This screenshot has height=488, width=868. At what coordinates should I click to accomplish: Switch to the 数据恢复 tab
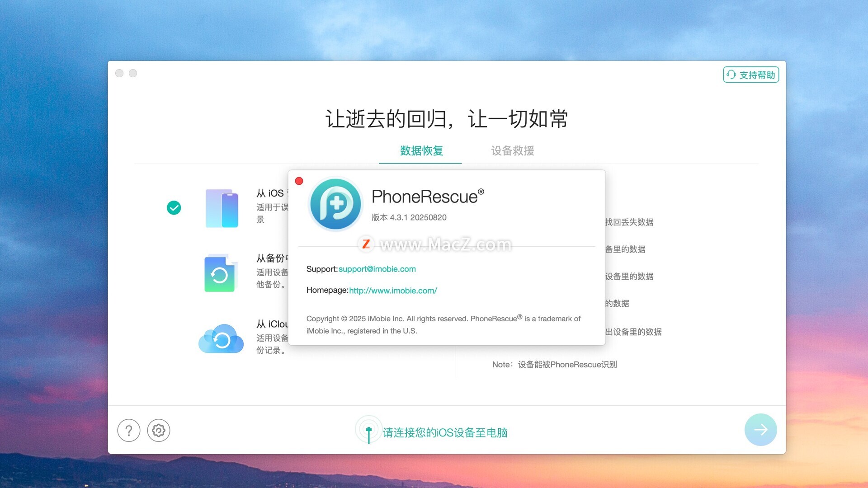[421, 150]
